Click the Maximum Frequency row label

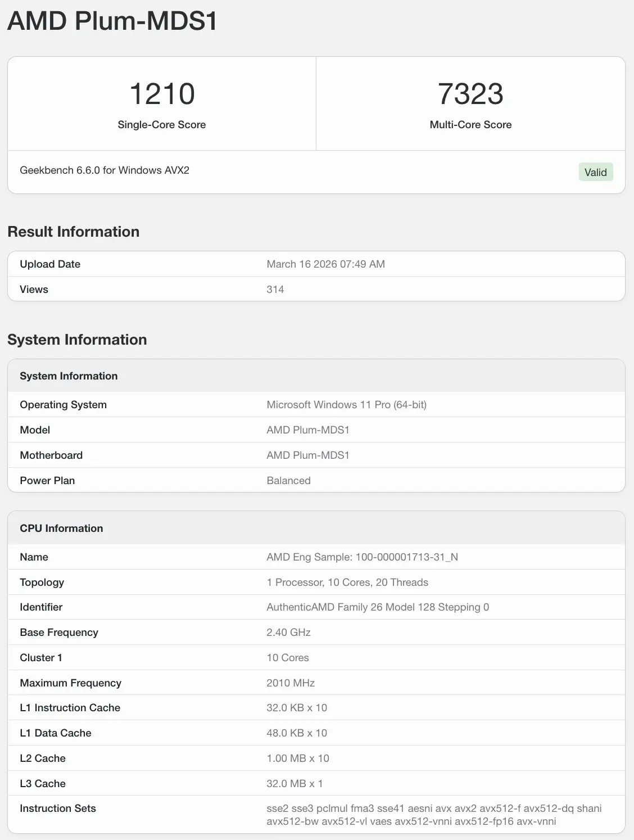[x=70, y=683]
